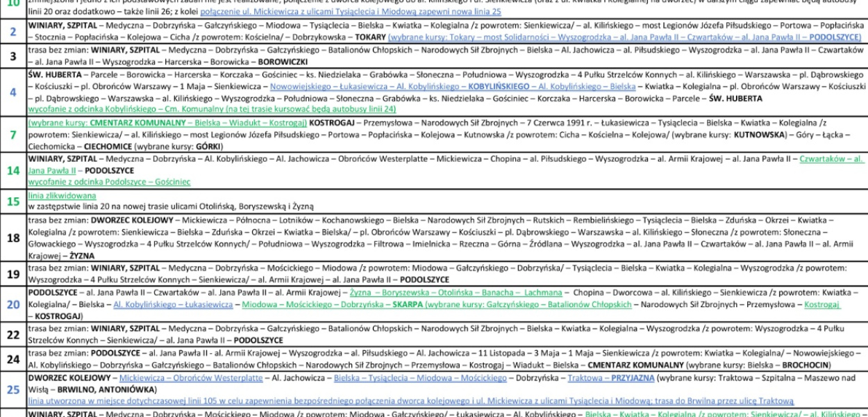Screen dimensions: 868x417
Task: Click line number 19 in the table
Action: 13,274
